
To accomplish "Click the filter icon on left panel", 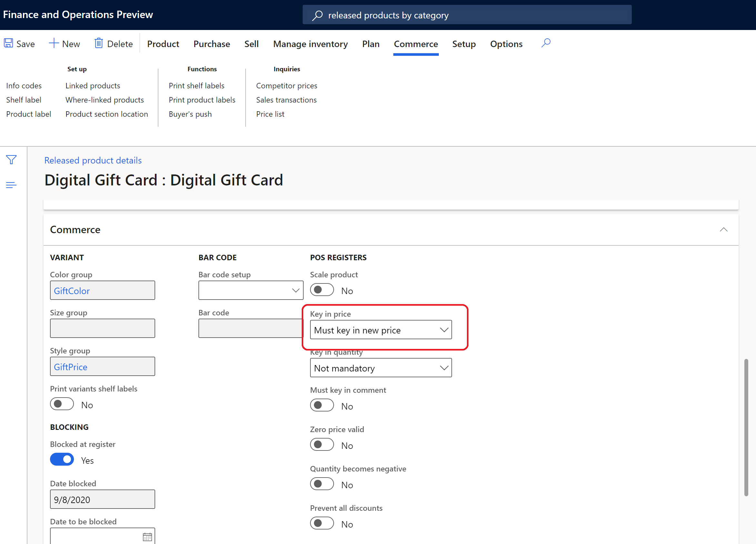I will [x=11, y=160].
